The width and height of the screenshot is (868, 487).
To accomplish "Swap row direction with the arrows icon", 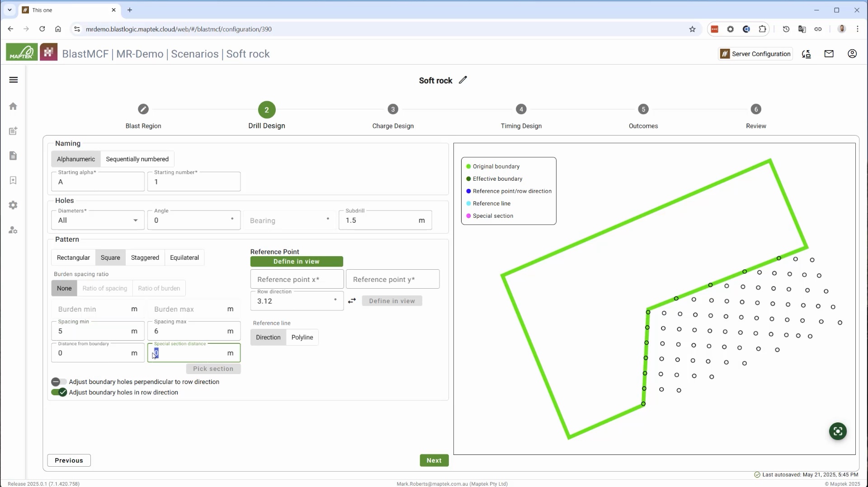I will pos(352,301).
